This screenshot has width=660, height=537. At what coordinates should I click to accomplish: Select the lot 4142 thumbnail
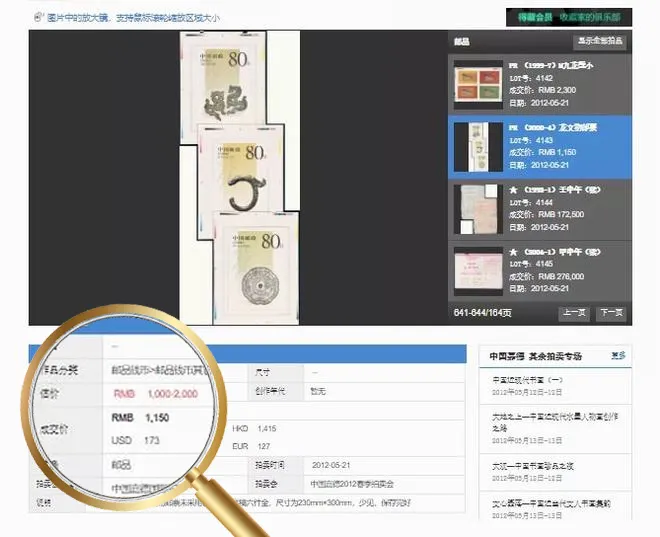tap(478, 85)
